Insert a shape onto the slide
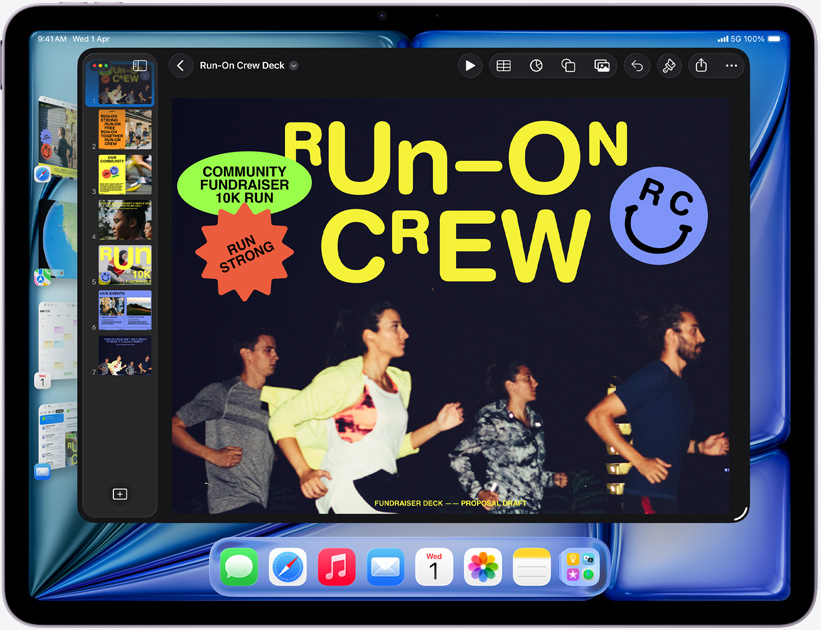The image size is (821, 630). pyautogui.click(x=569, y=65)
